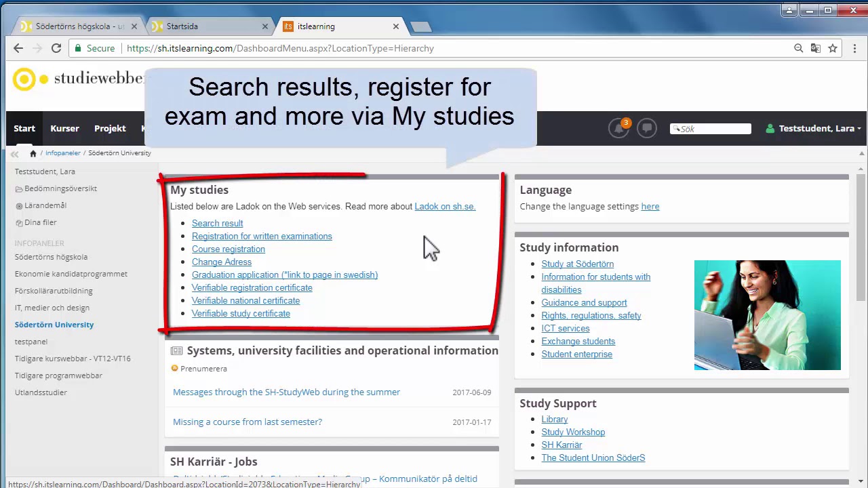
Task: Open Dina filer in sidebar
Action: pyautogui.click(x=40, y=222)
